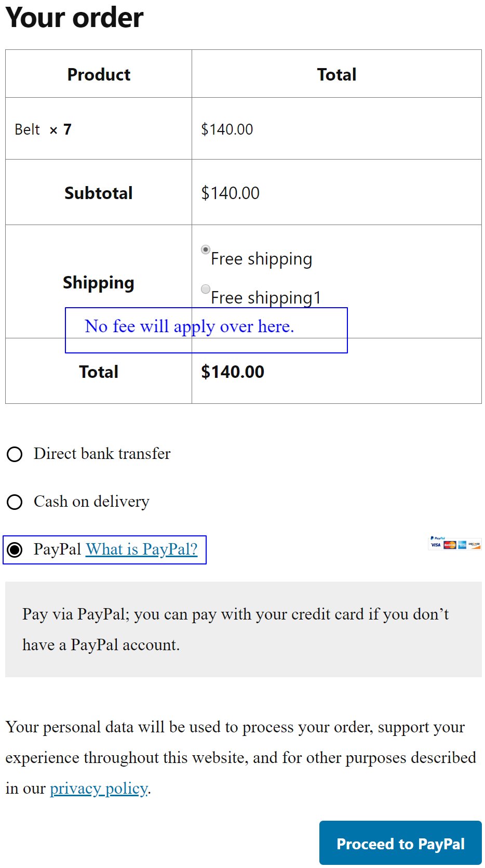Viewport: 485px width, 868px height.
Task: Click the American Express icon
Action: (462, 545)
